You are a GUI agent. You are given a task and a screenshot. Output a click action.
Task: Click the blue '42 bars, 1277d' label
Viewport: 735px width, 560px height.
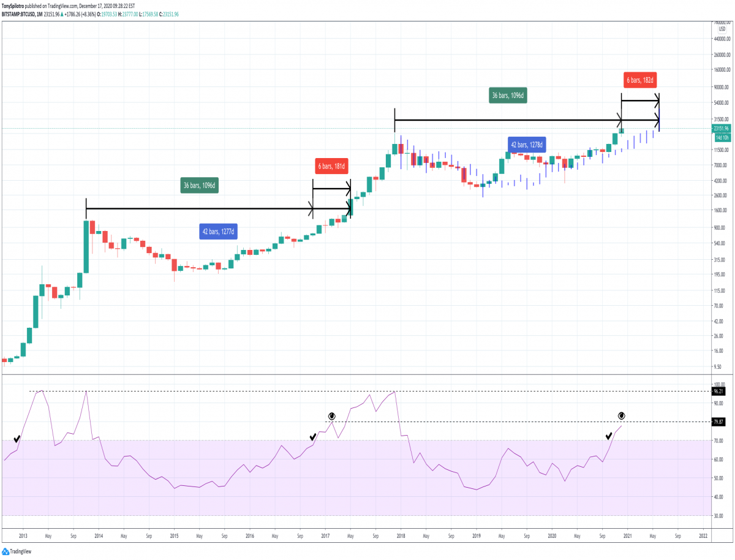pos(219,232)
